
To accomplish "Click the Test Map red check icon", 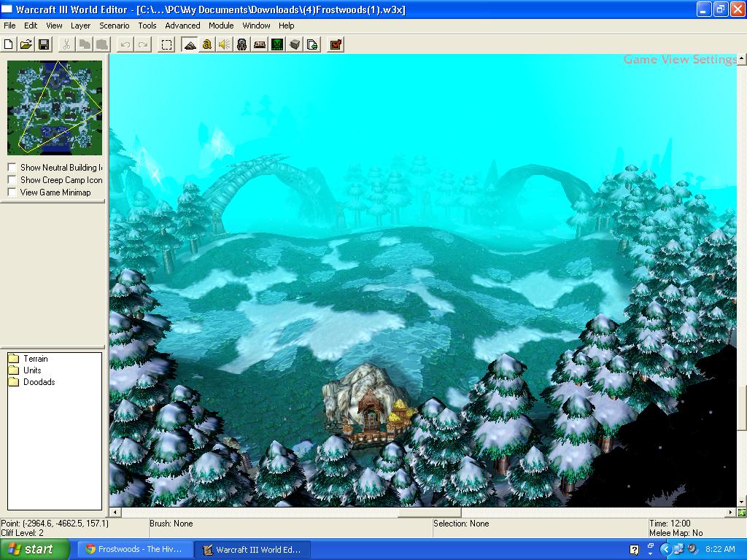I will (336, 44).
